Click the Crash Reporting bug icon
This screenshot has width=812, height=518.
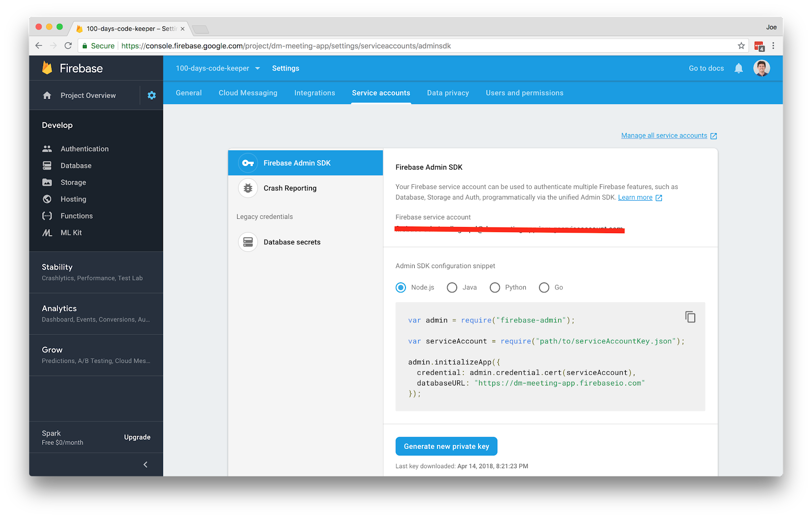pyautogui.click(x=248, y=188)
